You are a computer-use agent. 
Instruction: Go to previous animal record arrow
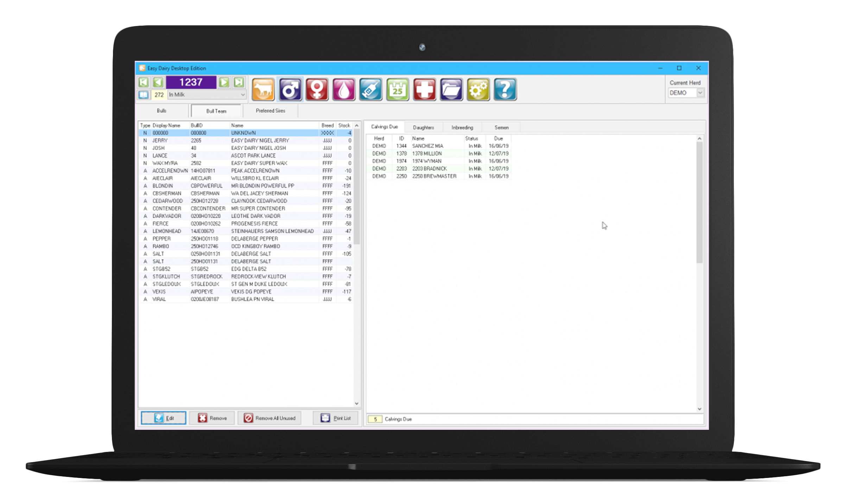click(x=158, y=82)
